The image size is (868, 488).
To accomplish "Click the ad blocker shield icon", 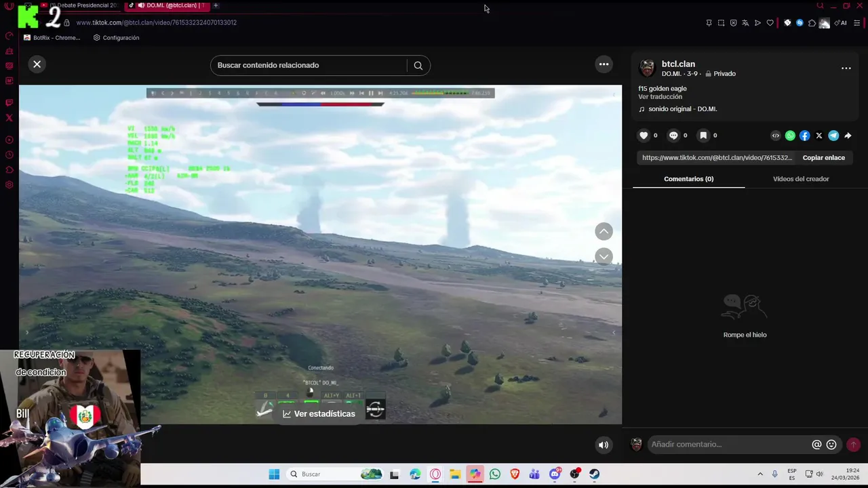I will pyautogui.click(x=733, y=22).
